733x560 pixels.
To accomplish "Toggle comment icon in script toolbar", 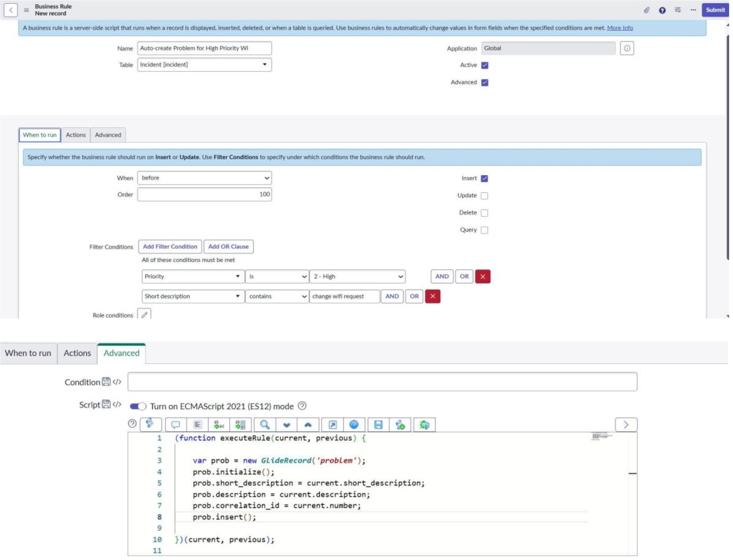I will (x=175, y=424).
